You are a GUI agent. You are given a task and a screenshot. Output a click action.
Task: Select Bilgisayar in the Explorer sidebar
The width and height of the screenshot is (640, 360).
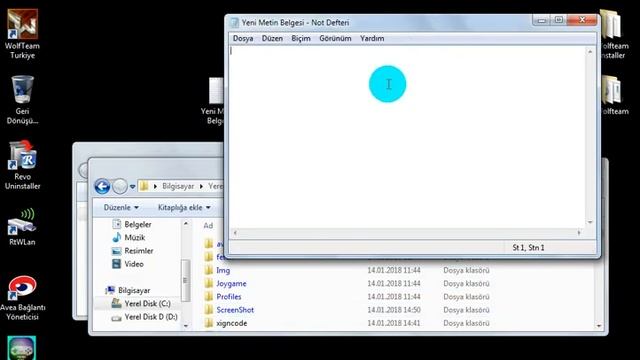click(x=134, y=290)
